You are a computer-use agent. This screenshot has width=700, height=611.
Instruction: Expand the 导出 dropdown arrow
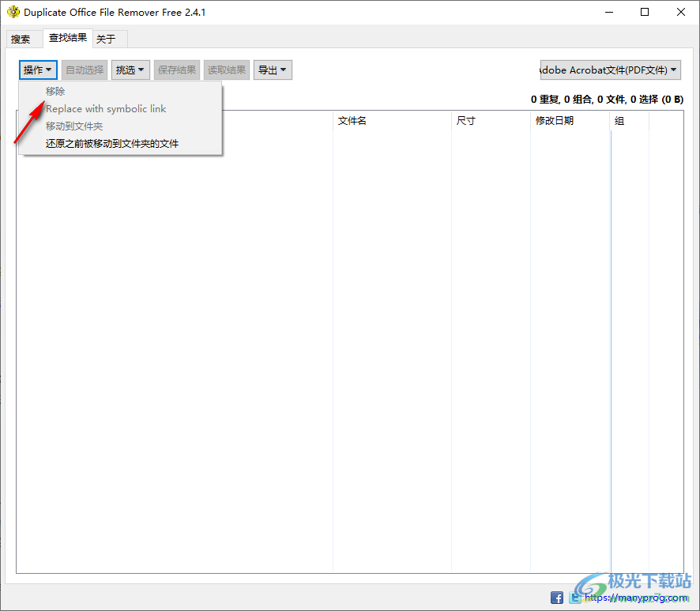[x=284, y=70]
